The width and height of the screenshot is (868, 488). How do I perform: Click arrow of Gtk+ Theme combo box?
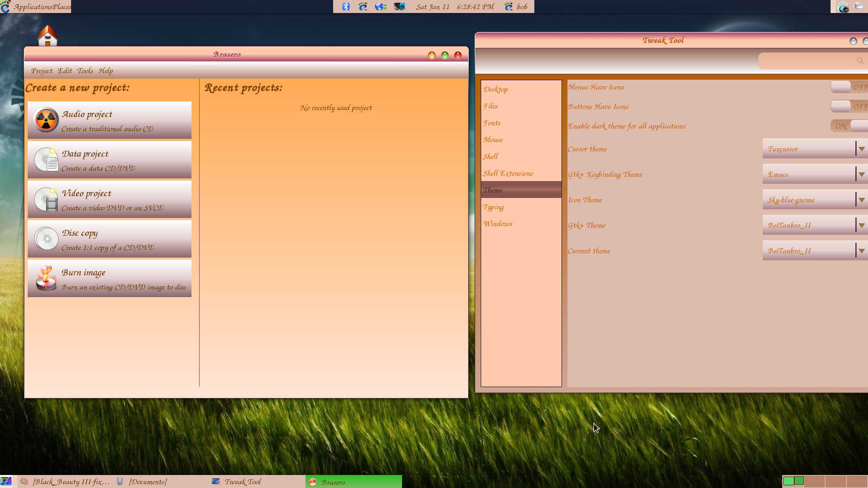(x=861, y=225)
